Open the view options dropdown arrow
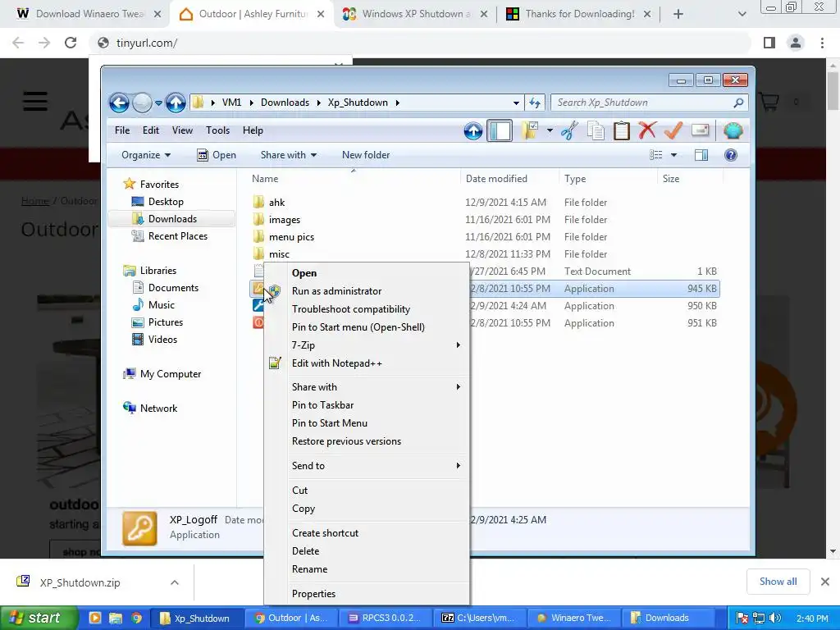Image resolution: width=840 pixels, height=630 pixels. [x=674, y=155]
